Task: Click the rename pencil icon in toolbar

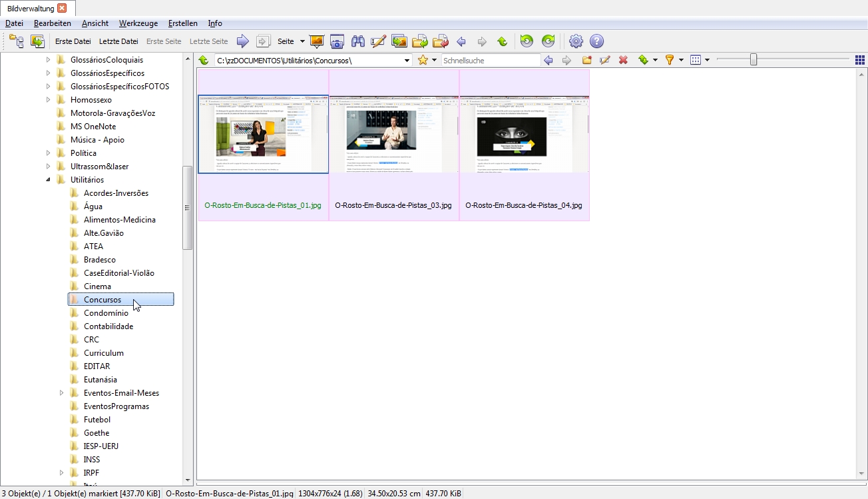Action: click(x=378, y=41)
